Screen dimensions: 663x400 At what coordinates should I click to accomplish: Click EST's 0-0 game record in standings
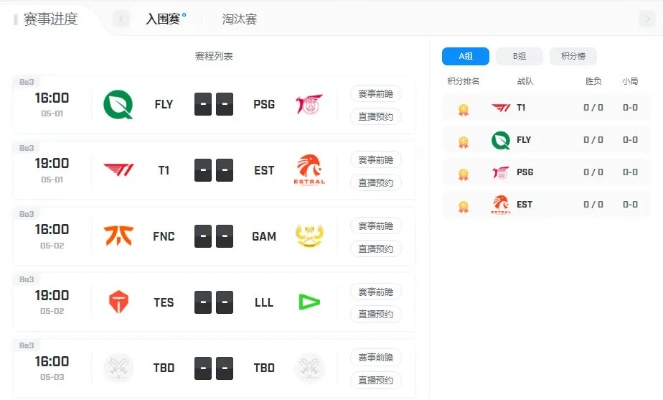pyautogui.click(x=630, y=205)
